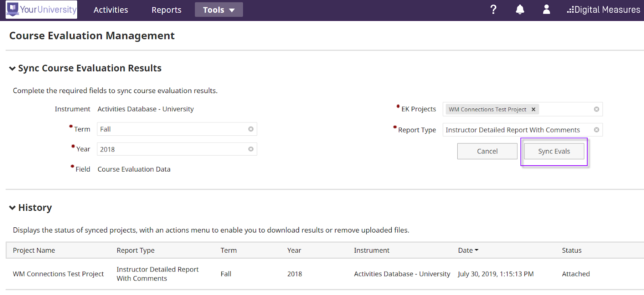Click the Report Type column header
The width and height of the screenshot is (644, 295).
[136, 250]
